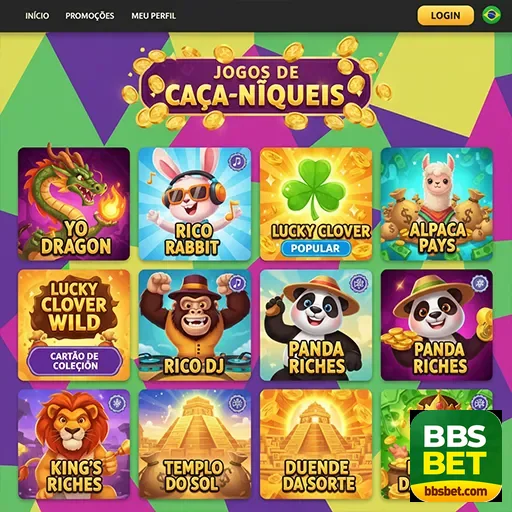The width and height of the screenshot is (512, 512).
Task: Click the round badge on purple Panda Riches
Action: (479, 284)
